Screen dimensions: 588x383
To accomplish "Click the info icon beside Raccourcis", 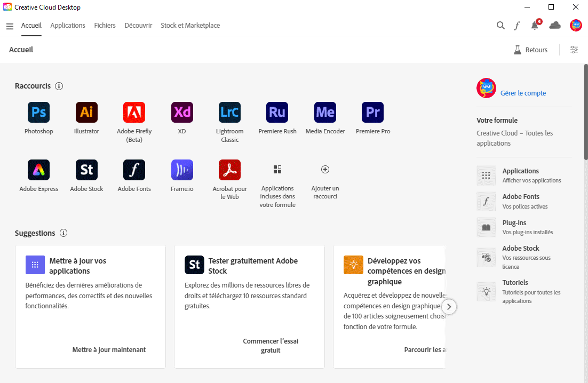I will tap(59, 86).
